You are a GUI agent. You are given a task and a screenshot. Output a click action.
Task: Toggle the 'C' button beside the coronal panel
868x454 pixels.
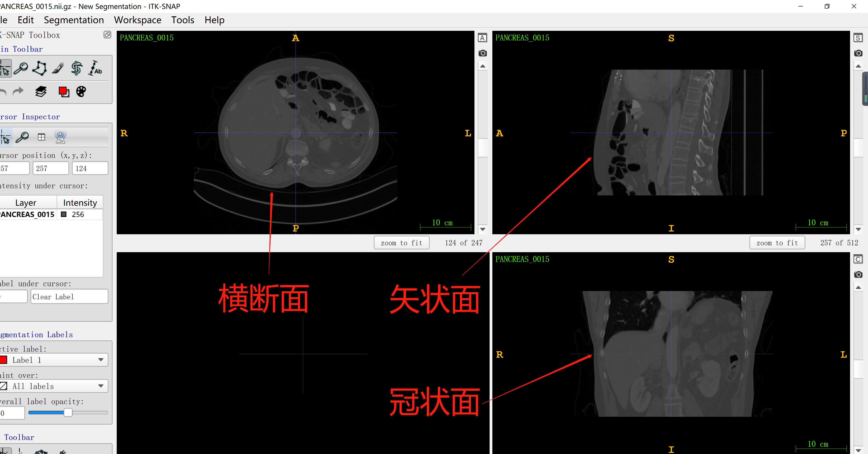click(858, 259)
